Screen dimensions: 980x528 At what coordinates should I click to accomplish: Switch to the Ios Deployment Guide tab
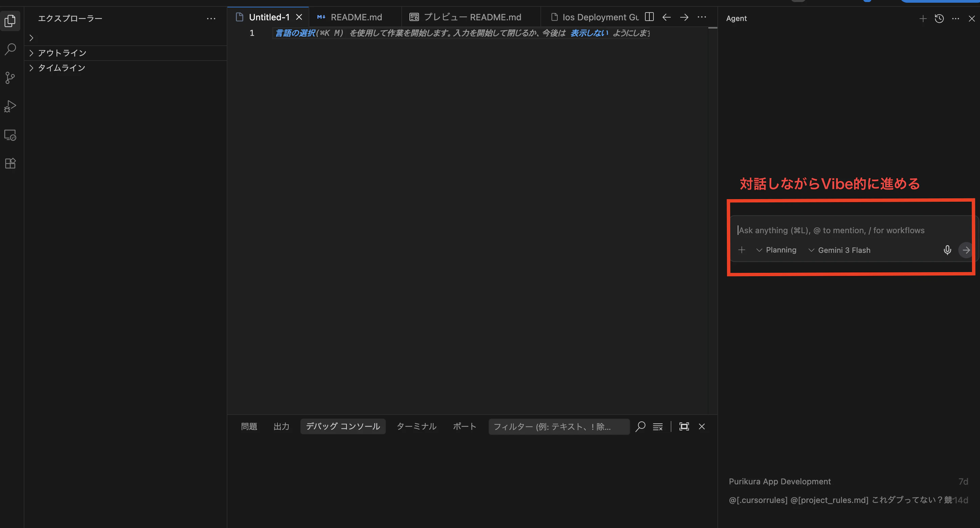click(595, 17)
